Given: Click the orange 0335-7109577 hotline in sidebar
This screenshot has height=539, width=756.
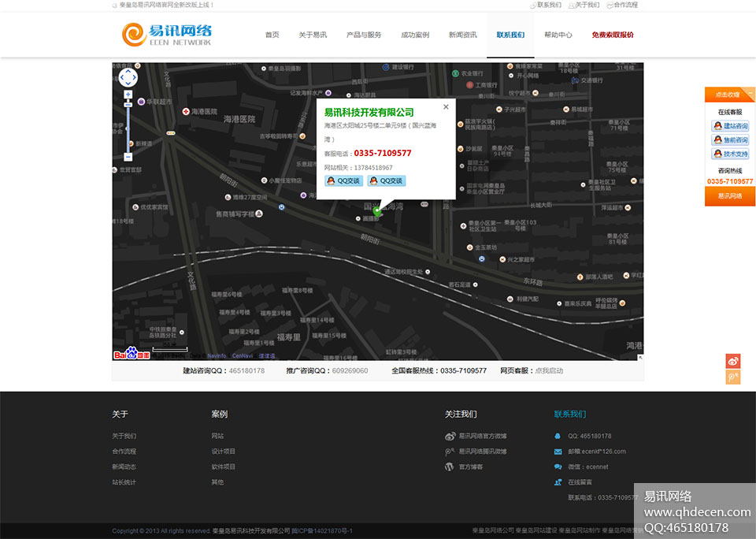Looking at the screenshot, I should 730,181.
